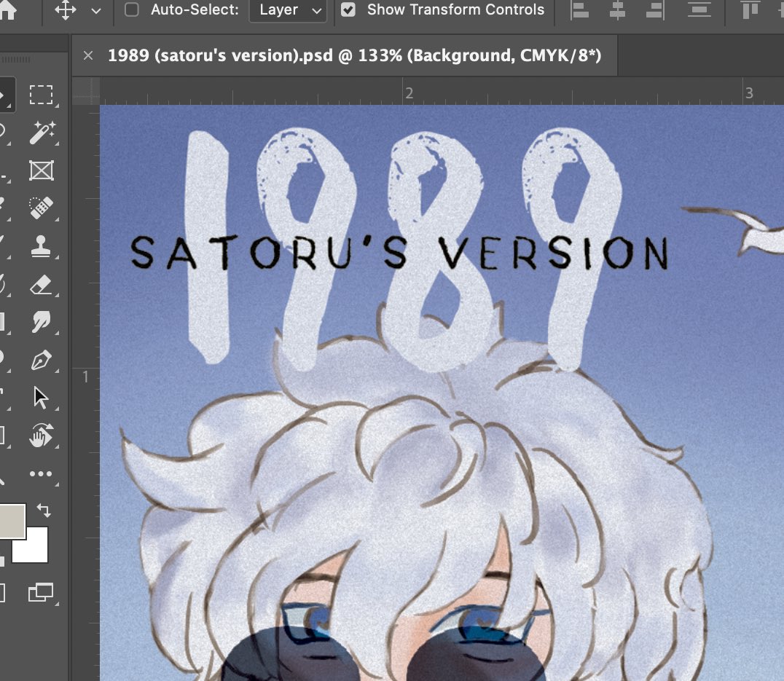Enable the Auto-Select checkbox
The height and width of the screenshot is (681, 784).
131,9
